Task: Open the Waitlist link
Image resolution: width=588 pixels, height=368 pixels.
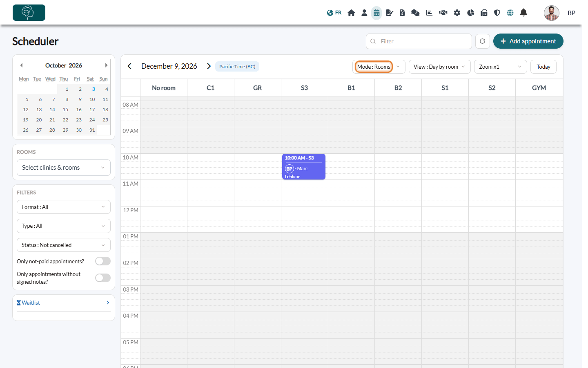Action: click(31, 303)
